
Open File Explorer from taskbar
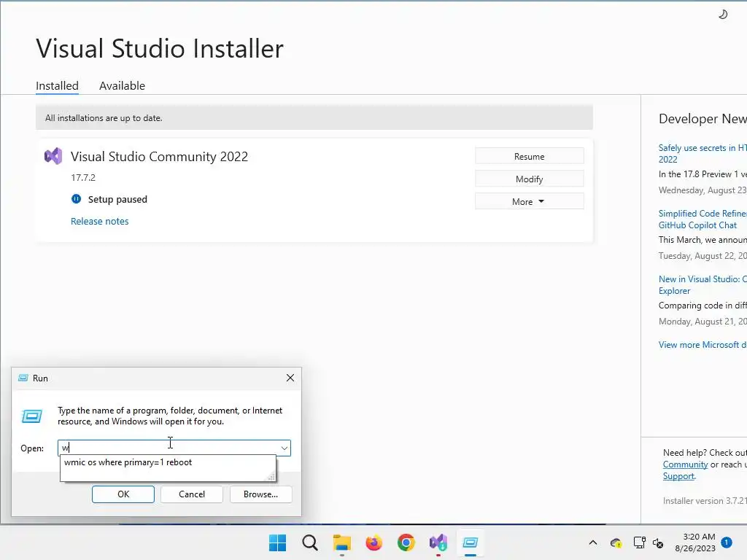pyautogui.click(x=341, y=542)
